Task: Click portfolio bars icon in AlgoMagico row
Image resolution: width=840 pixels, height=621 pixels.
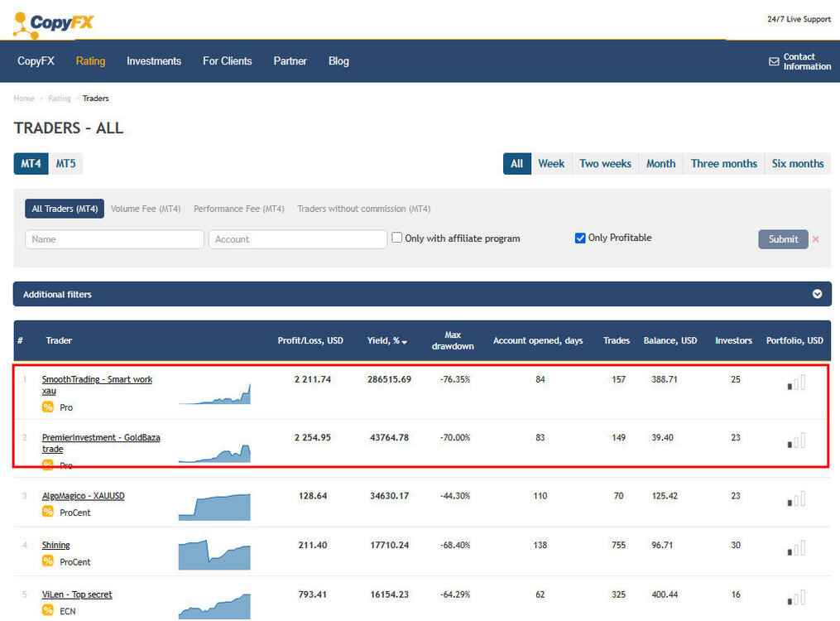Action: coord(796,498)
